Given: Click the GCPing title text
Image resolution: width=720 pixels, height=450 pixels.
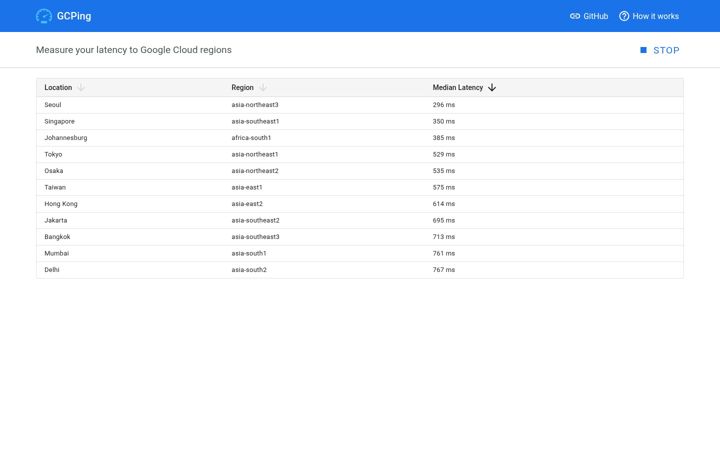Looking at the screenshot, I should coord(74,16).
